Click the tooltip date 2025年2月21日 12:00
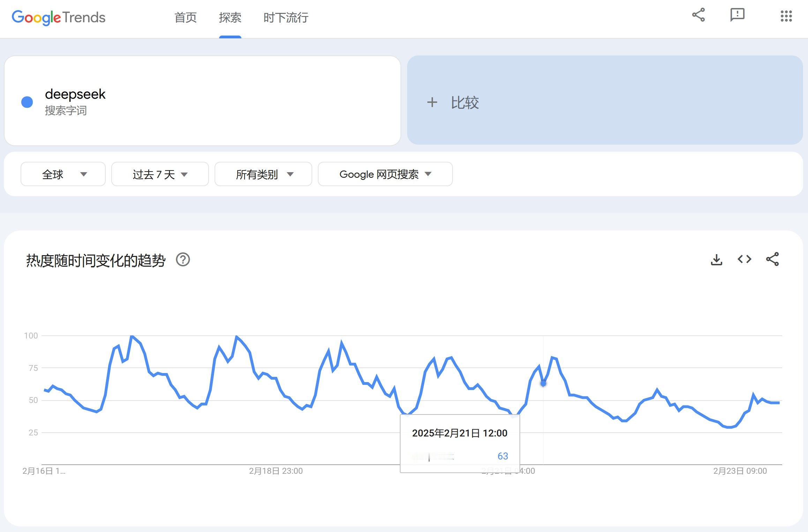The height and width of the screenshot is (532, 808). (459, 433)
